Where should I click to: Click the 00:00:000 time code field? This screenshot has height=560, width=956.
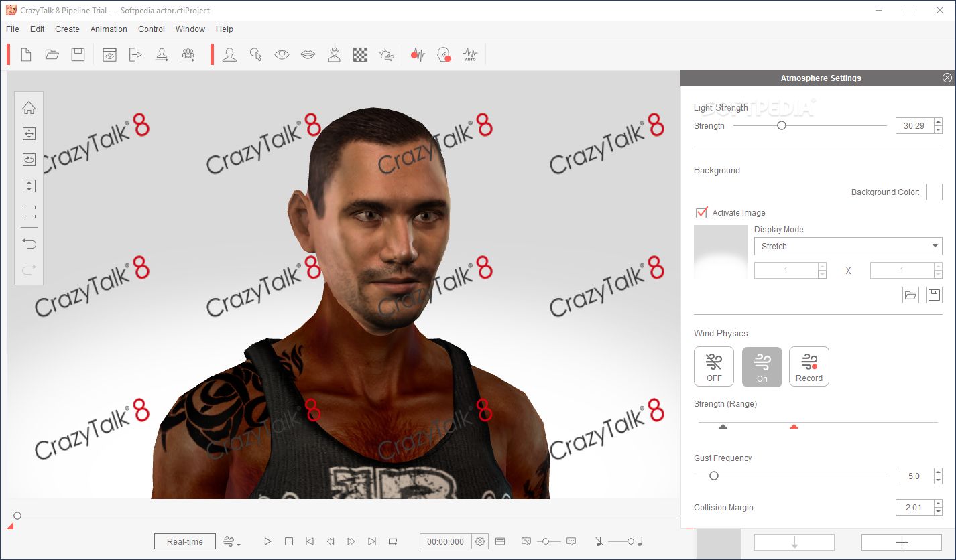[446, 541]
